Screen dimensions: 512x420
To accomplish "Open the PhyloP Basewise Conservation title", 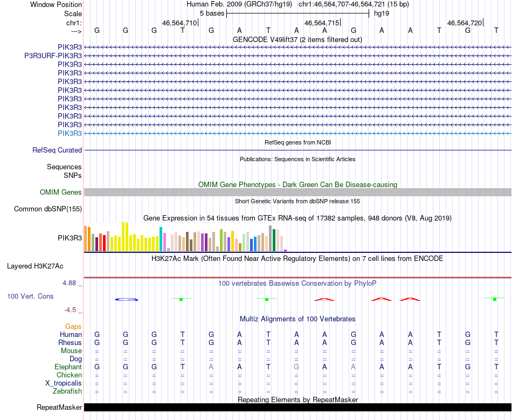I will [x=297, y=283].
